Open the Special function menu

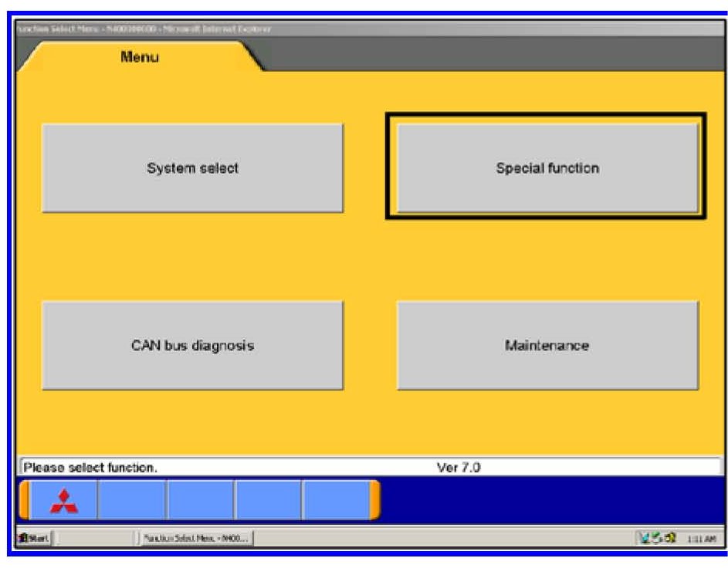click(x=547, y=168)
